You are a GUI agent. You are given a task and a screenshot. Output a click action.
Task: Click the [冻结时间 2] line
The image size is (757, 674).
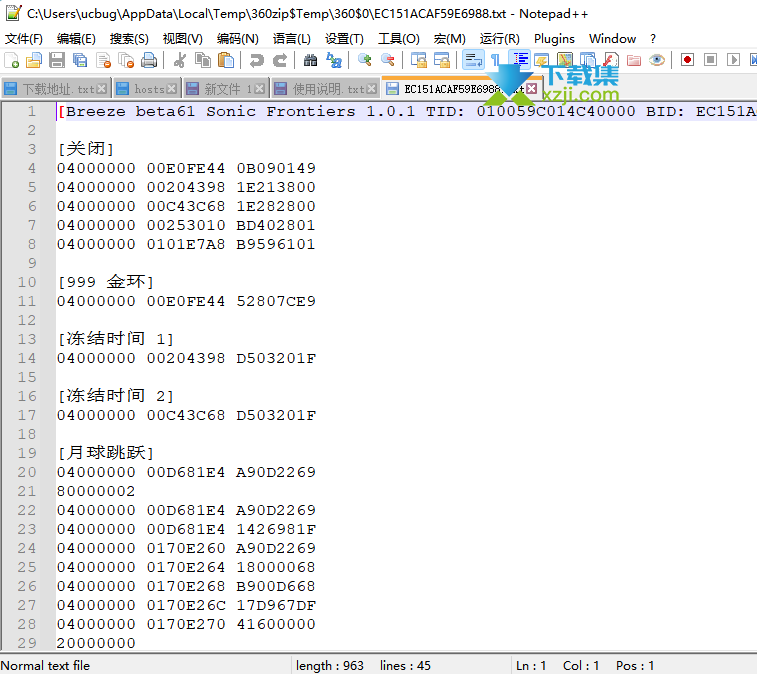click(x=115, y=396)
